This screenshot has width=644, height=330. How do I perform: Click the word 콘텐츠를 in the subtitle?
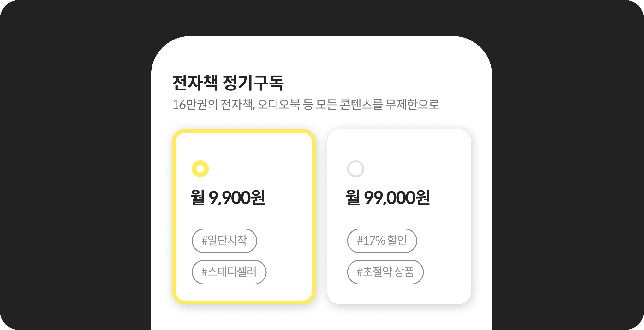[x=361, y=104]
